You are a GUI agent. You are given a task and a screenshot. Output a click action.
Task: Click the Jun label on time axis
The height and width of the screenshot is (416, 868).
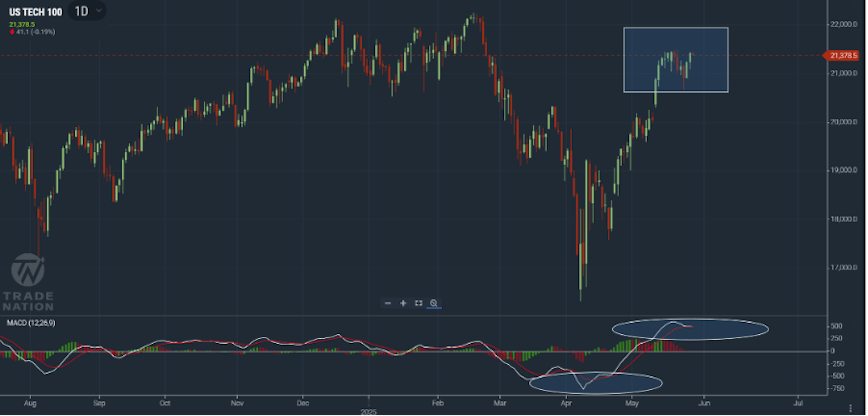coord(704,403)
